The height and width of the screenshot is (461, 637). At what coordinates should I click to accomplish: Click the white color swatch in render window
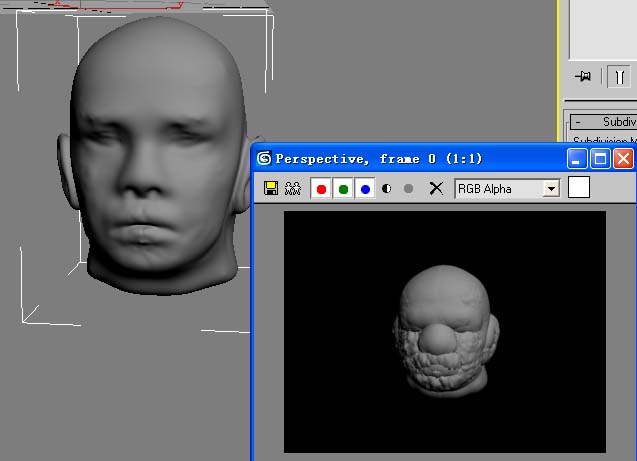pyautogui.click(x=579, y=187)
